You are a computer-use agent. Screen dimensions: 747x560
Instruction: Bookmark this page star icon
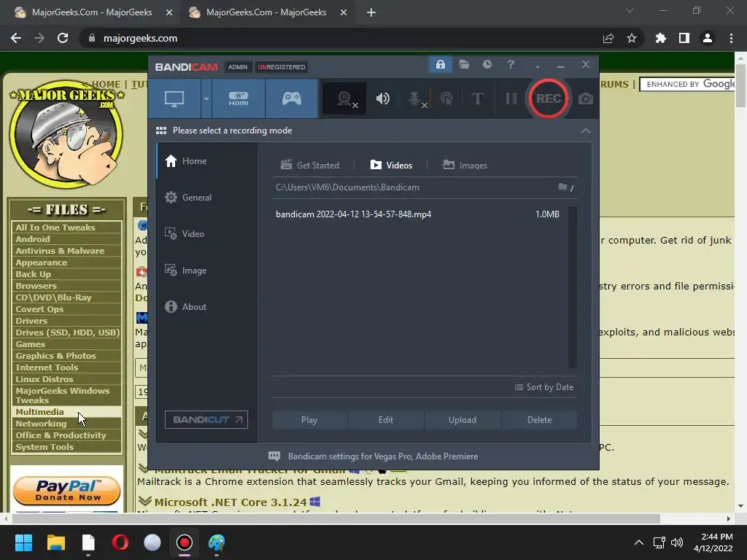pos(632,38)
